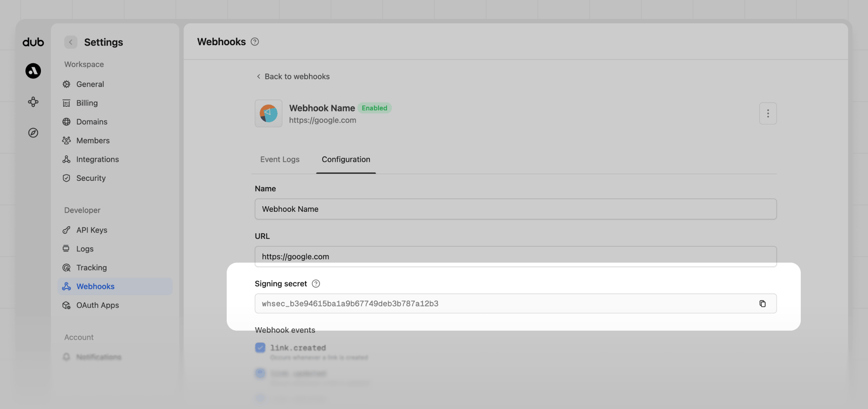
Task: Click the webhook avatar image
Action: 269,114
